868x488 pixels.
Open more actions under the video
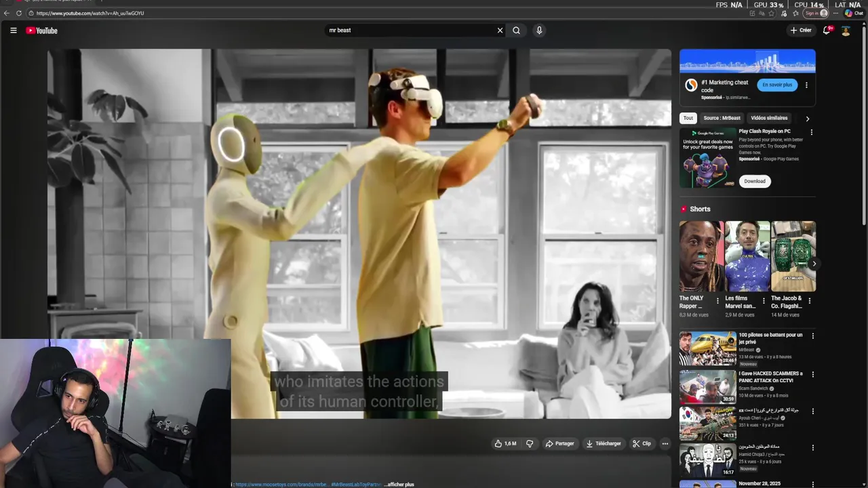point(665,443)
